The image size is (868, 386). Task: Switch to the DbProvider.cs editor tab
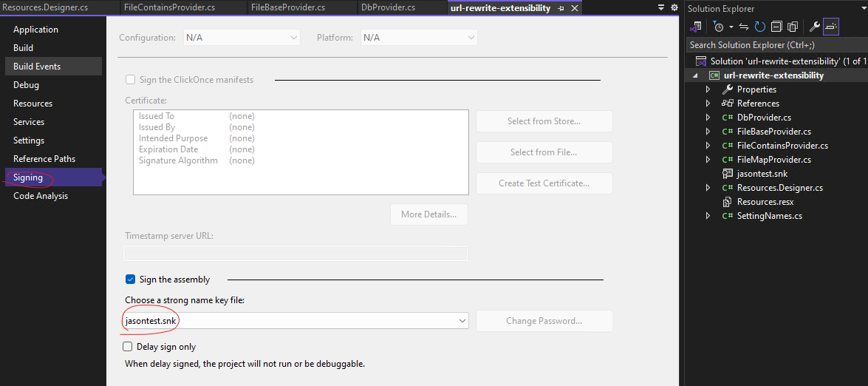[388, 7]
